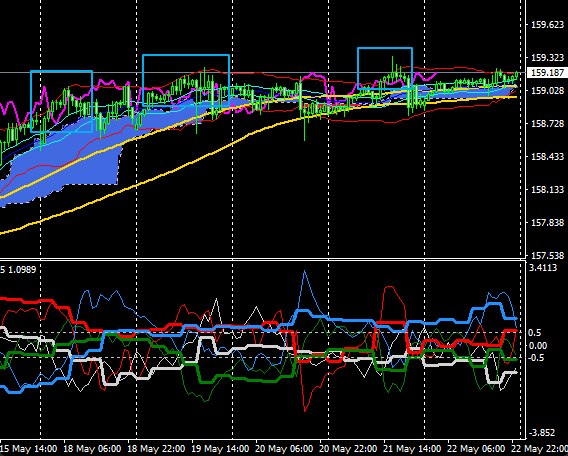The width and height of the screenshot is (568, 456).
Task: Click the 21 May 14:00 time label
Action: 412,449
